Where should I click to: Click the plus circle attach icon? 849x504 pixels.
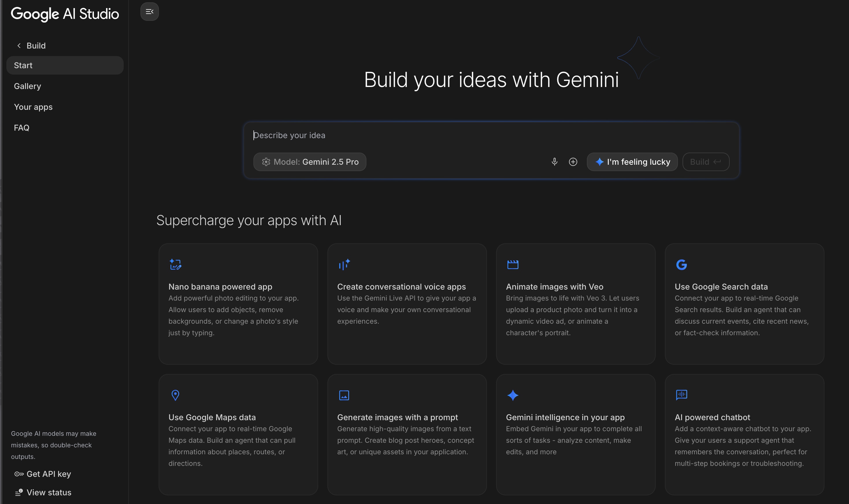(573, 162)
